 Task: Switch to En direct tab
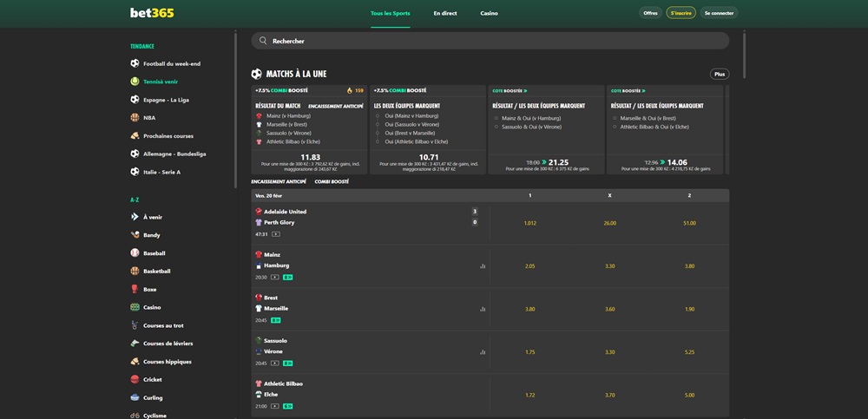pos(445,13)
